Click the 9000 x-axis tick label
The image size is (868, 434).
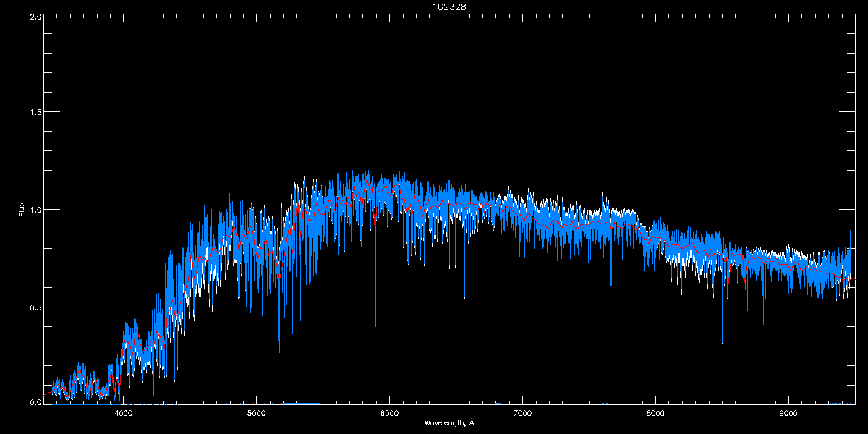coord(788,414)
